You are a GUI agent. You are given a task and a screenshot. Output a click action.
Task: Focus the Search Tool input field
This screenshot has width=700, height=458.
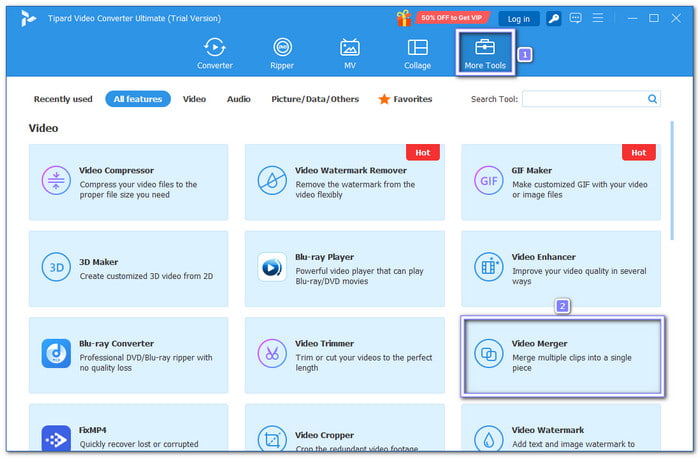click(x=591, y=99)
